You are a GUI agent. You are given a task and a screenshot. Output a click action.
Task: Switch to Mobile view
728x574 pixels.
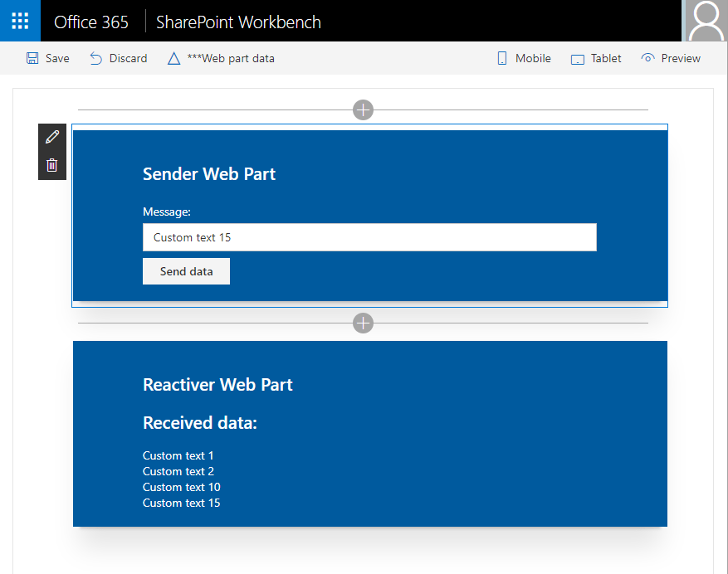coord(523,58)
